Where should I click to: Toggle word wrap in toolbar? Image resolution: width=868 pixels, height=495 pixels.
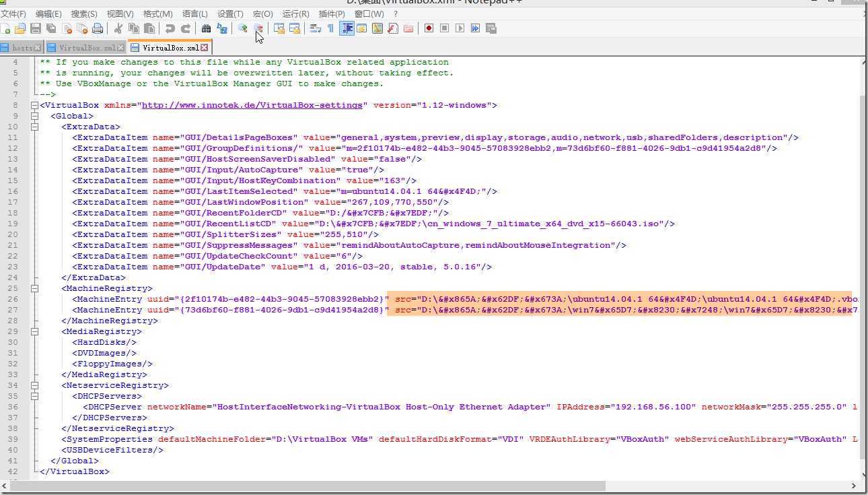(x=315, y=28)
